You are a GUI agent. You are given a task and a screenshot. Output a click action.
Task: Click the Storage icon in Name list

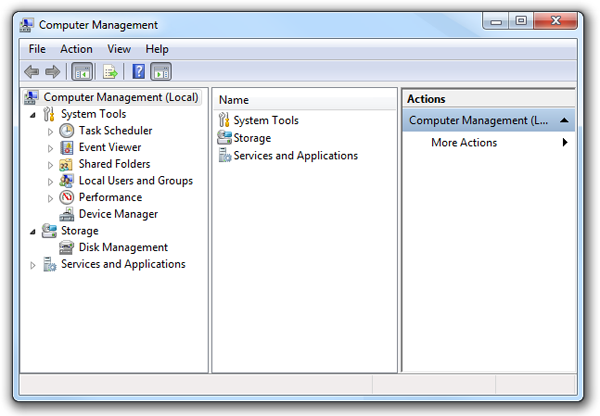coord(225,138)
